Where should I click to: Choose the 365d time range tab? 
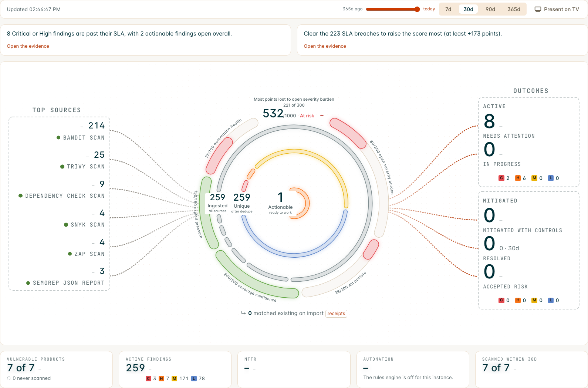pos(514,9)
